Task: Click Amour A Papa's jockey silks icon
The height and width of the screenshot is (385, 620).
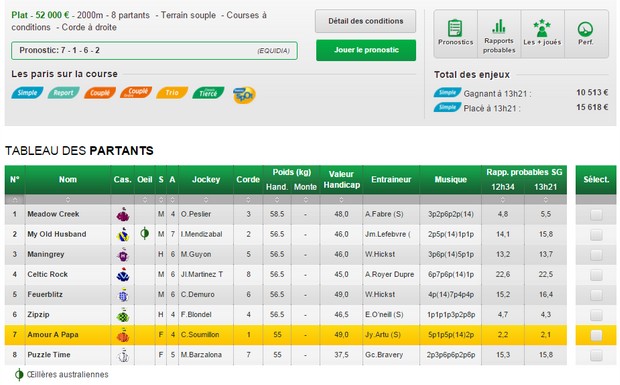Action: coord(123,335)
